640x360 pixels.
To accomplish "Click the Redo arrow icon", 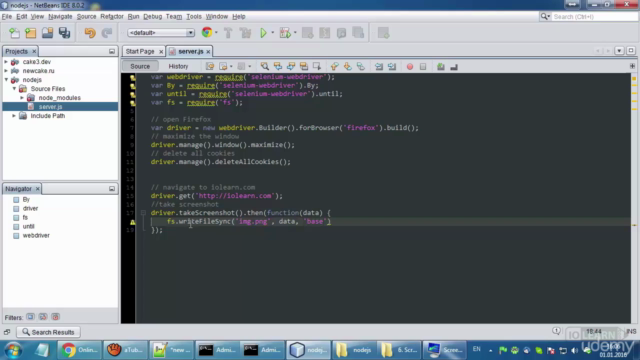I will click(107, 33).
